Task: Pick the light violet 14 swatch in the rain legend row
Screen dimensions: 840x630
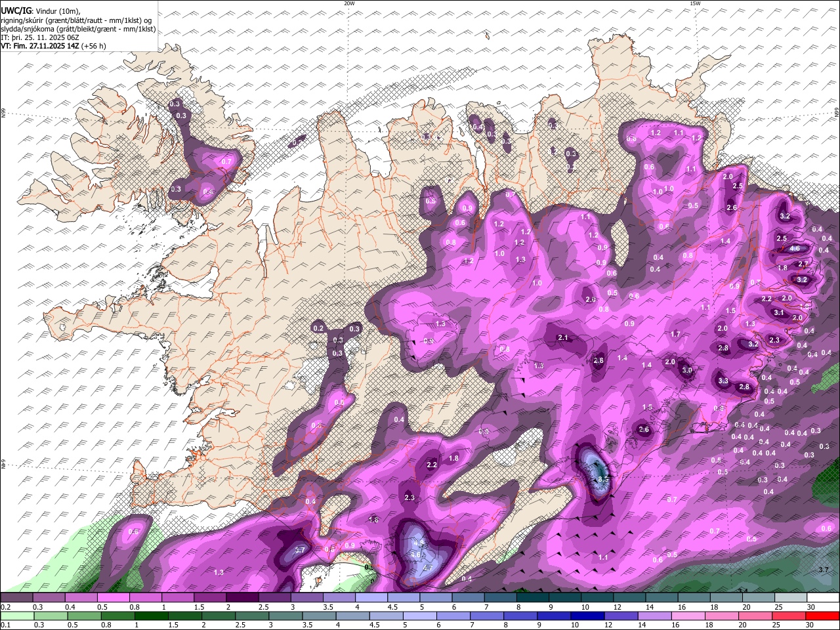Action: pos(654,616)
